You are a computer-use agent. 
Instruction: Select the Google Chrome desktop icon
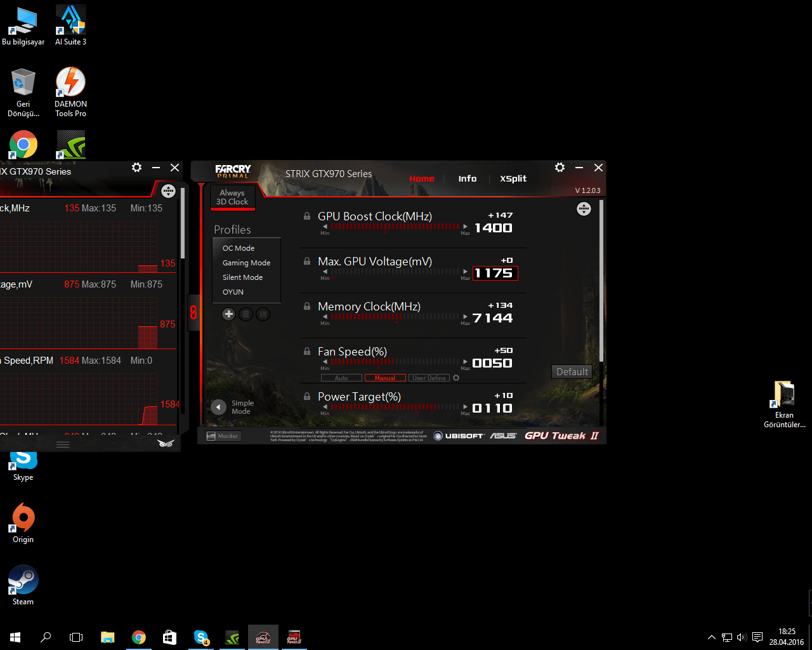[x=23, y=145]
